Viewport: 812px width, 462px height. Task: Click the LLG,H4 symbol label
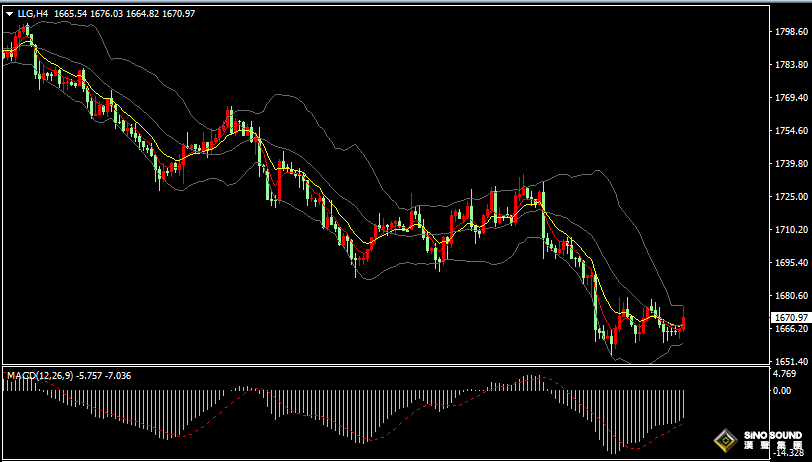pos(32,14)
